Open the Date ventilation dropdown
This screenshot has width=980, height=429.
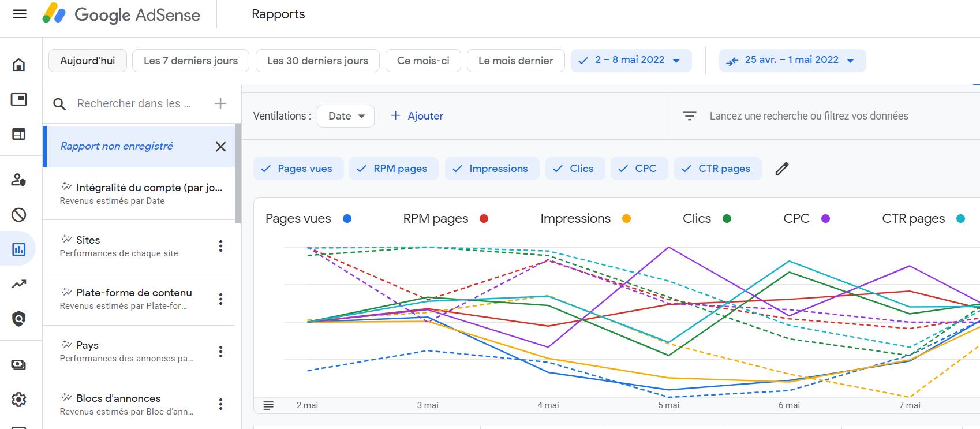click(x=346, y=116)
